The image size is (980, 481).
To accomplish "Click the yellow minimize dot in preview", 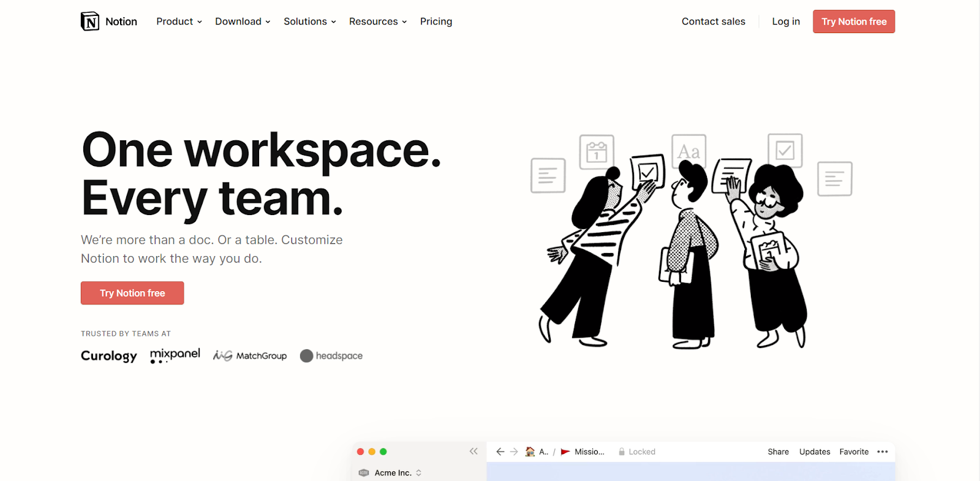I will click(x=372, y=452).
